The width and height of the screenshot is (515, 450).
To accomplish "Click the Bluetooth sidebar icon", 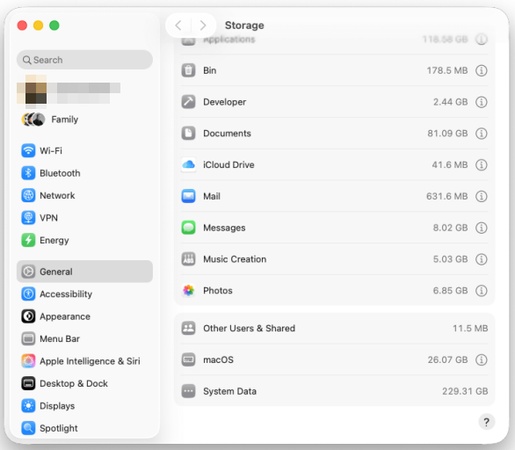I will [28, 173].
